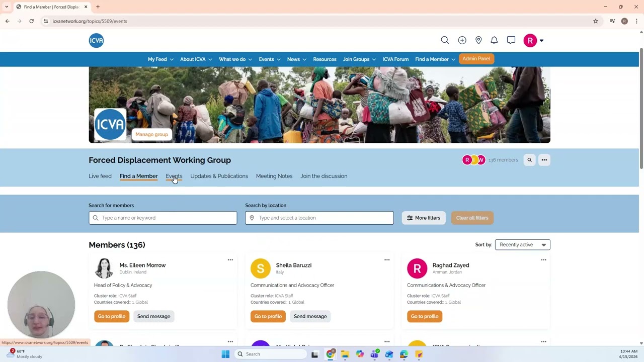Expand the What we do menu
This screenshot has width=644, height=362.
pos(235,59)
